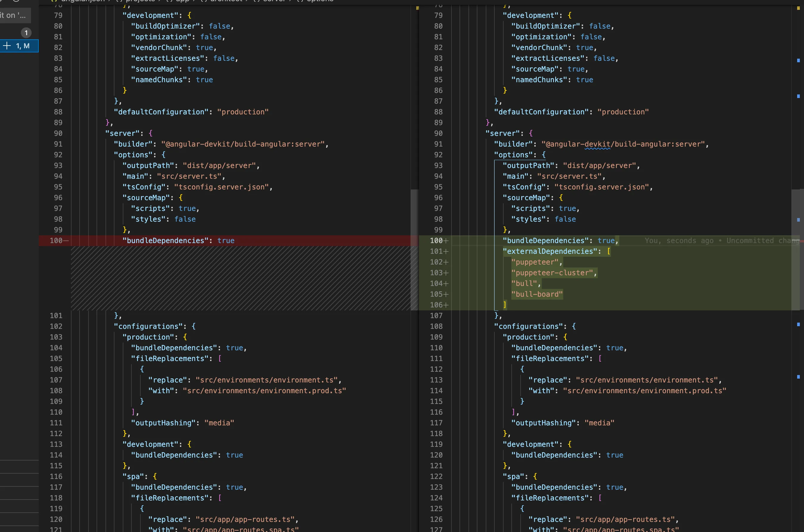Click the yellow marker atop right overview ruler
The image size is (804, 532).
click(x=798, y=8)
